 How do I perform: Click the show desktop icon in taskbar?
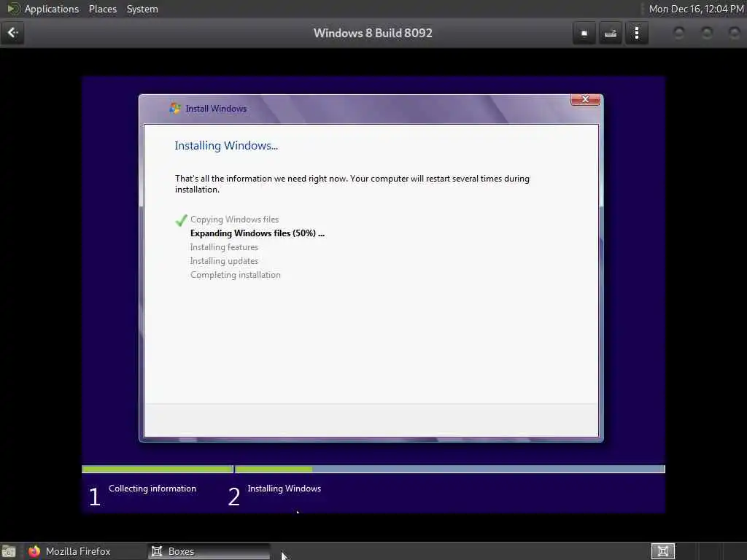tap(9, 552)
